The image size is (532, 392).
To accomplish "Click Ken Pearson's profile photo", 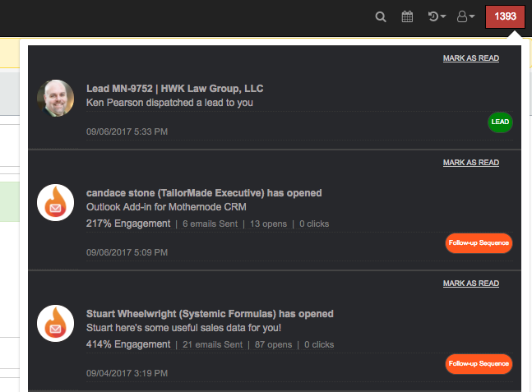I will pos(55,98).
